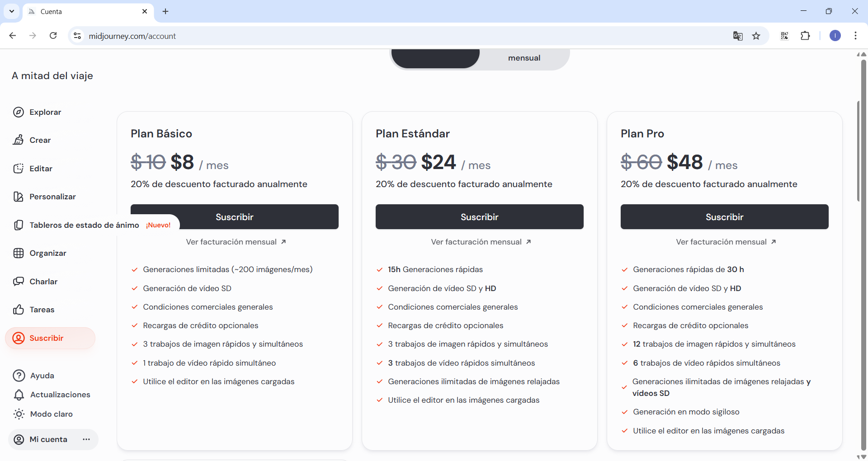Subscribe to the Plan Estándar
This screenshot has width=868, height=461.
tap(479, 217)
